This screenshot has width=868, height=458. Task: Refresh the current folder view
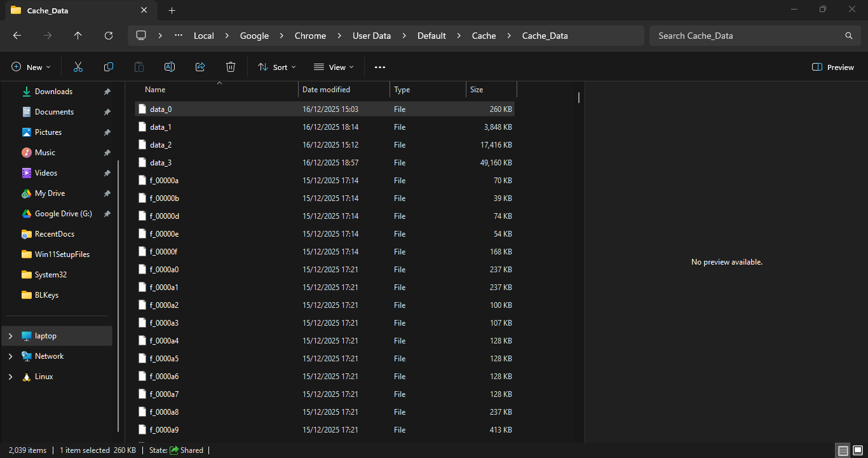click(109, 36)
